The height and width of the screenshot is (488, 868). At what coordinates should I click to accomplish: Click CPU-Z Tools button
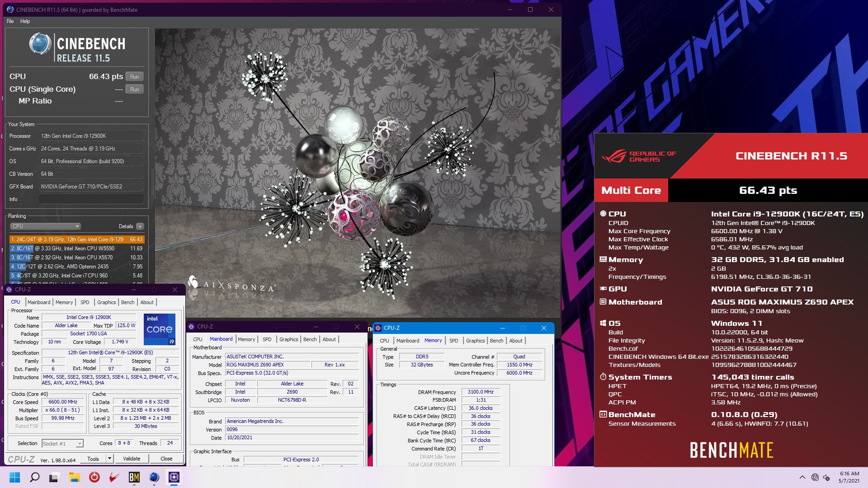[x=93, y=459]
